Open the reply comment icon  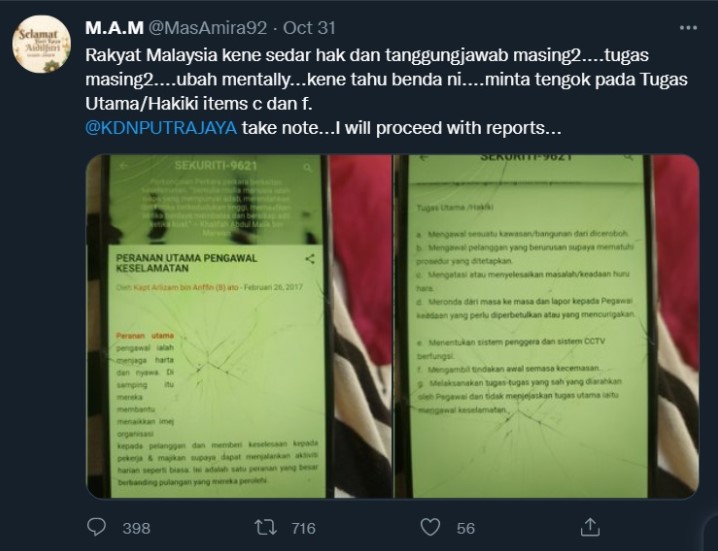point(96,527)
